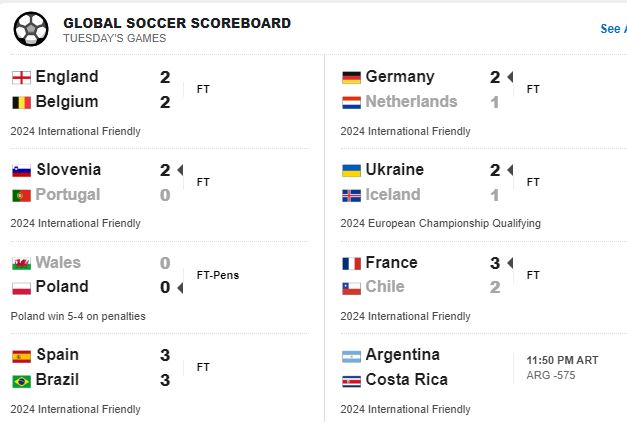Click the France team name
The height and width of the screenshot is (422, 627).
pos(392,263)
